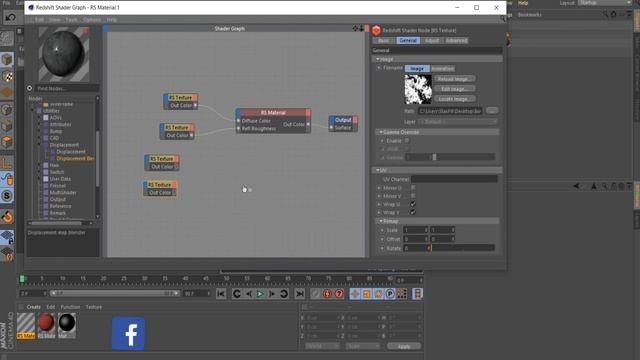The image size is (640, 360).
Task: Click the film strip icon beside timeline controls
Action: (417, 294)
